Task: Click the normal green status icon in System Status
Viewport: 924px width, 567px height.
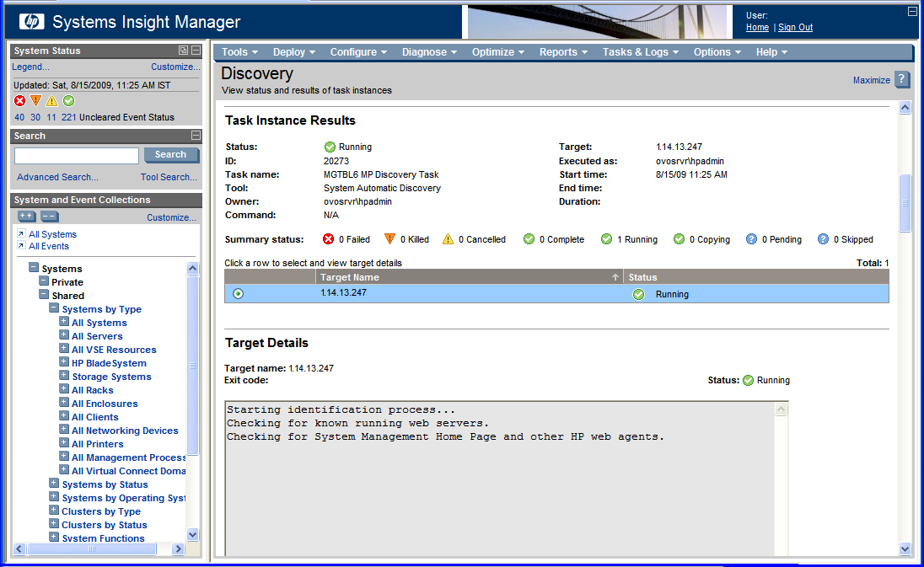Action: 68,101
